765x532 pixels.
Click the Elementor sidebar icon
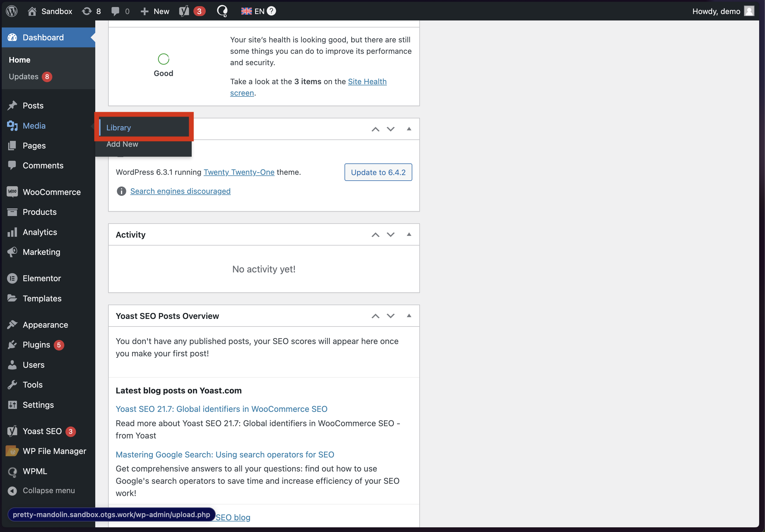tap(12, 278)
